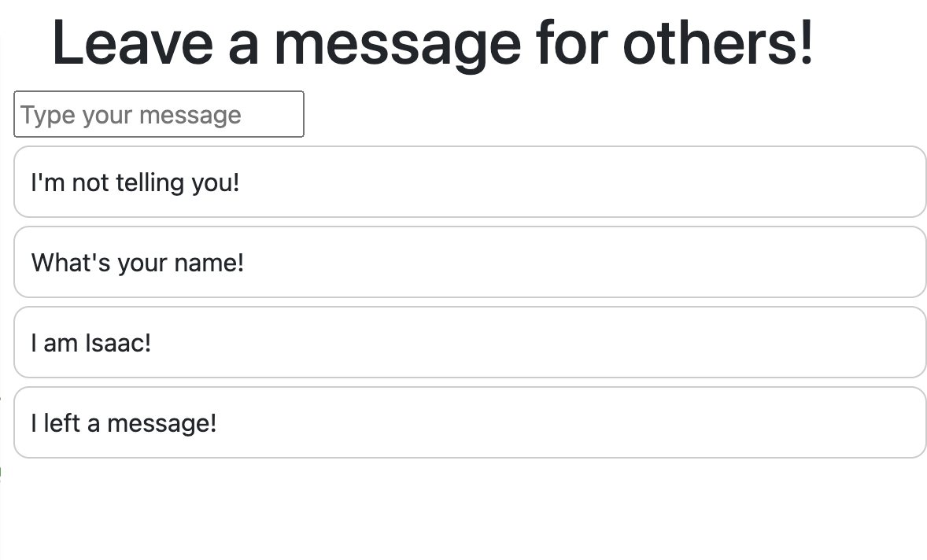Select the "I am Isaac!" message card

[470, 343]
